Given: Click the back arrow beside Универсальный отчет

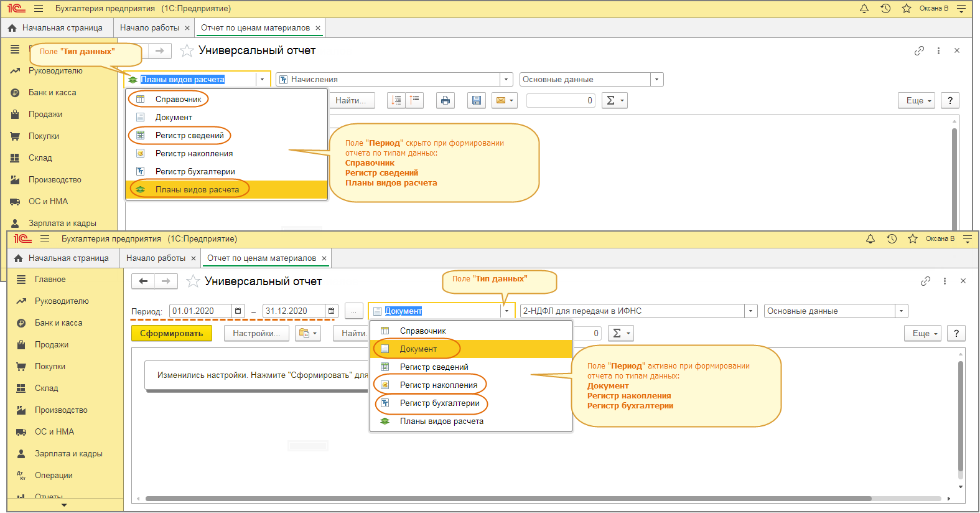Looking at the screenshot, I should tap(143, 281).
